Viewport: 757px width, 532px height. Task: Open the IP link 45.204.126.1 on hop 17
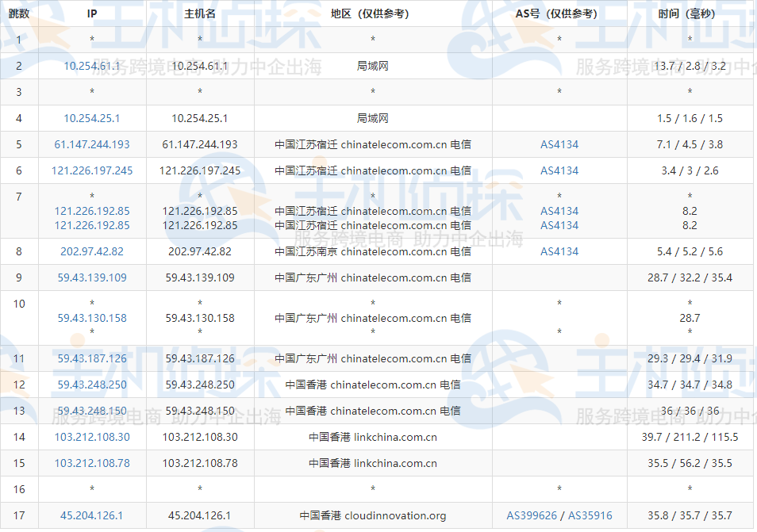coord(93,514)
